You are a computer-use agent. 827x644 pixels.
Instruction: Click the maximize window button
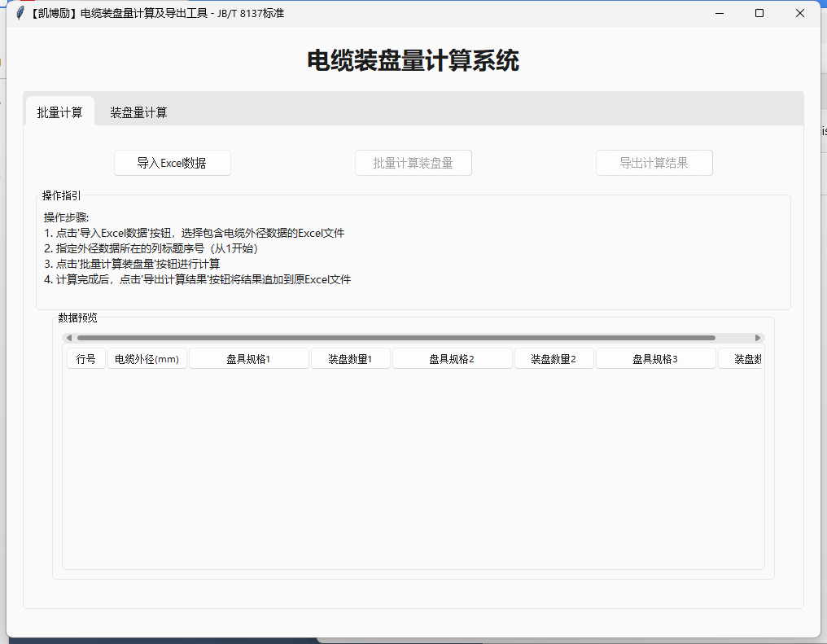[x=759, y=13]
